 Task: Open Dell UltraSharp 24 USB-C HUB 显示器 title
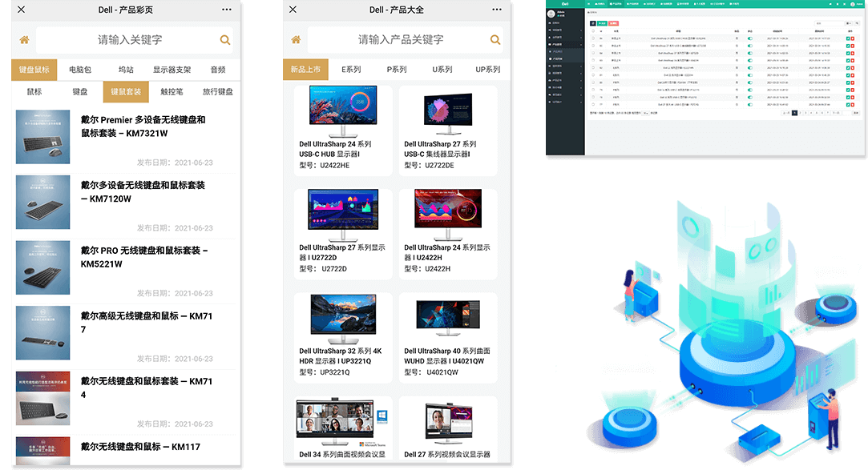click(336, 150)
